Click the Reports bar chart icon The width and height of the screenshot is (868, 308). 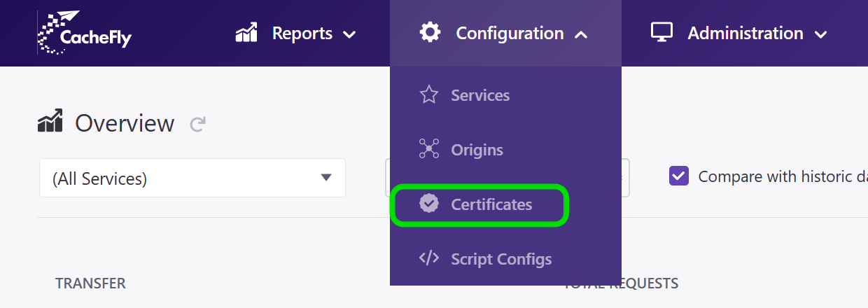tap(246, 33)
